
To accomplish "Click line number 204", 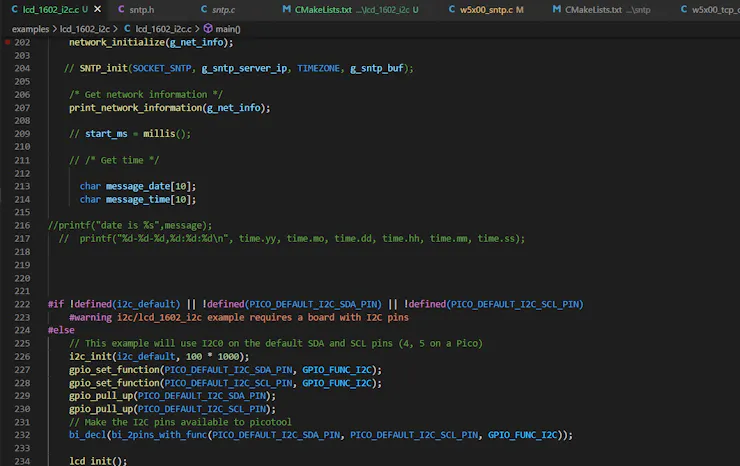I will click(x=22, y=68).
